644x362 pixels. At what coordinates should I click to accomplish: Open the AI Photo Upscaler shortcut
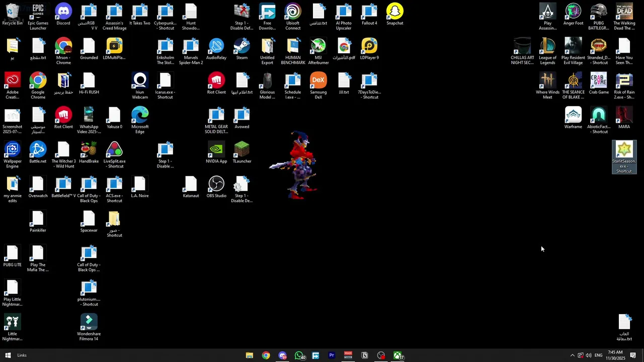pos(344,17)
